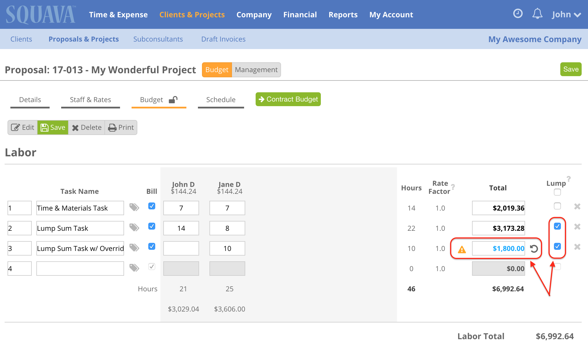Edit the Lump Sum Task name field
588x364 pixels.
(x=80, y=228)
